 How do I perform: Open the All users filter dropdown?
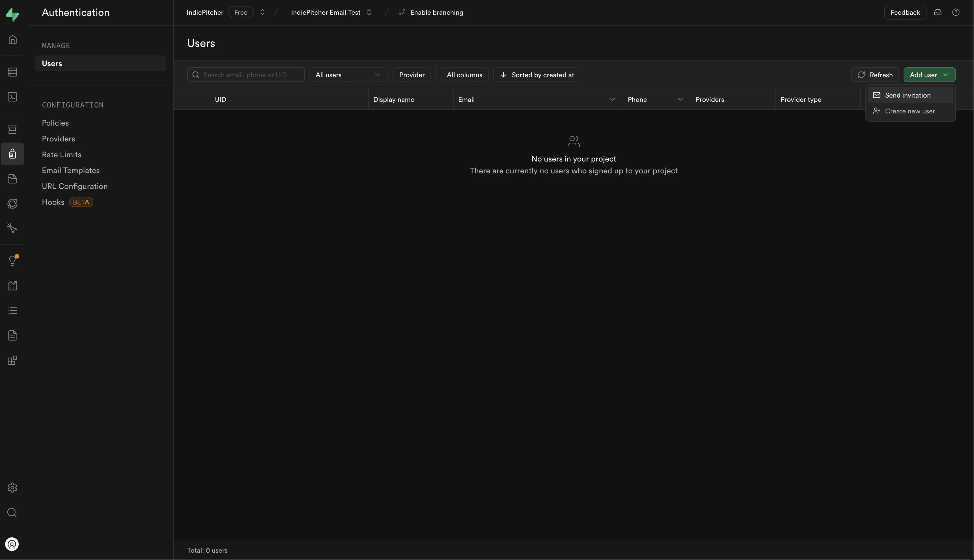coord(349,75)
